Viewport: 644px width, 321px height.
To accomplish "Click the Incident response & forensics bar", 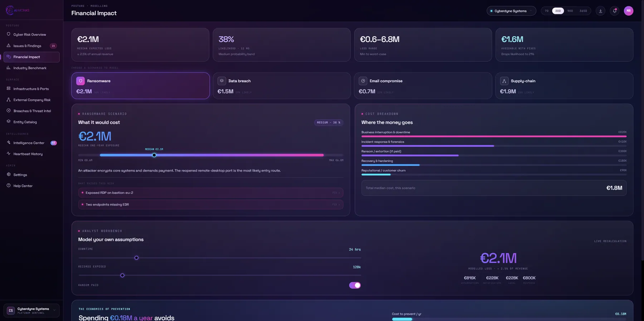I will pos(494,146).
